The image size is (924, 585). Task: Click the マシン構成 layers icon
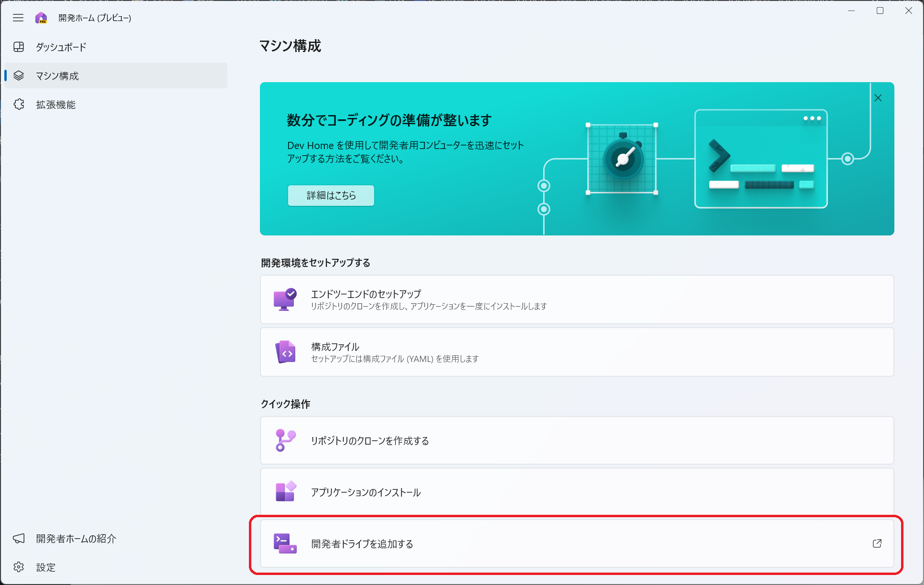[19, 75]
